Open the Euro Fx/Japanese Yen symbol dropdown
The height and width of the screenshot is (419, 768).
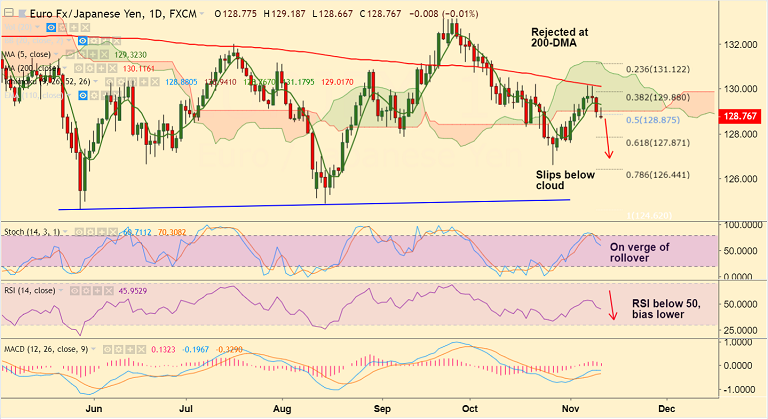(201, 13)
